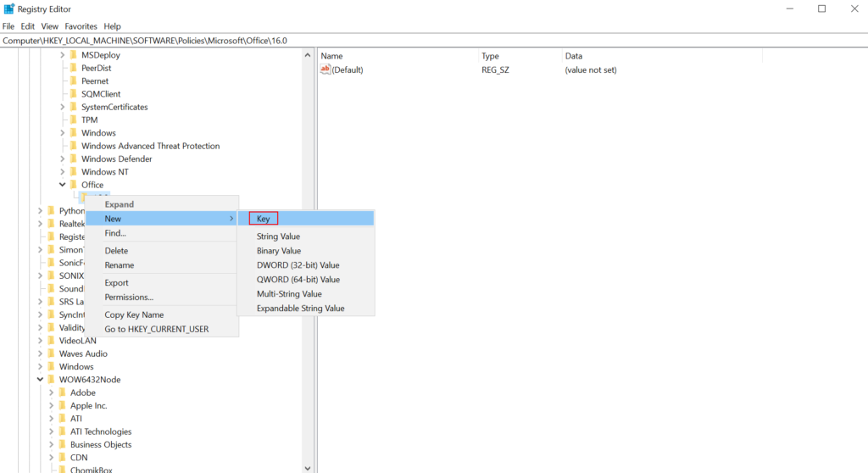
Task: Select DWORD (32-bit) Value option
Action: tap(298, 264)
